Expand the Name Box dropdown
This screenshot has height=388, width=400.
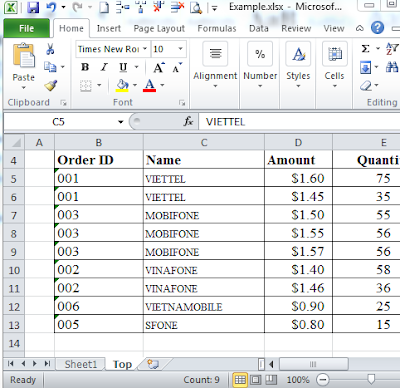click(121, 122)
